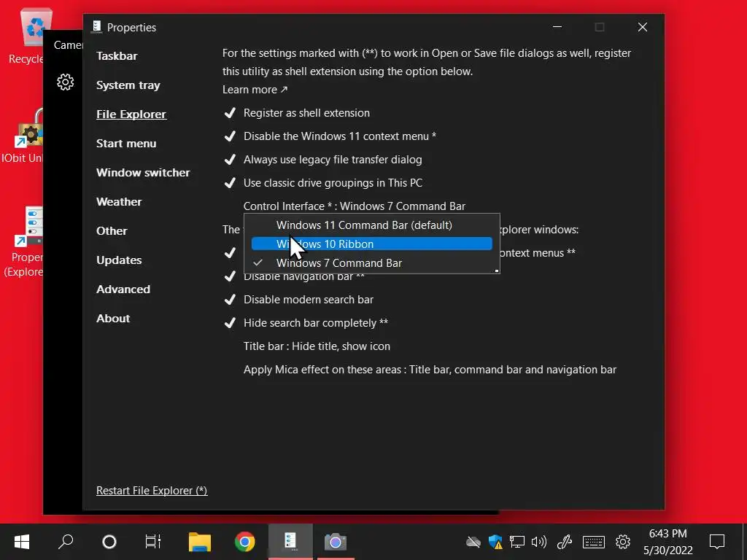747x560 pixels.
Task: Minimize the Properties window
Action: click(x=557, y=27)
